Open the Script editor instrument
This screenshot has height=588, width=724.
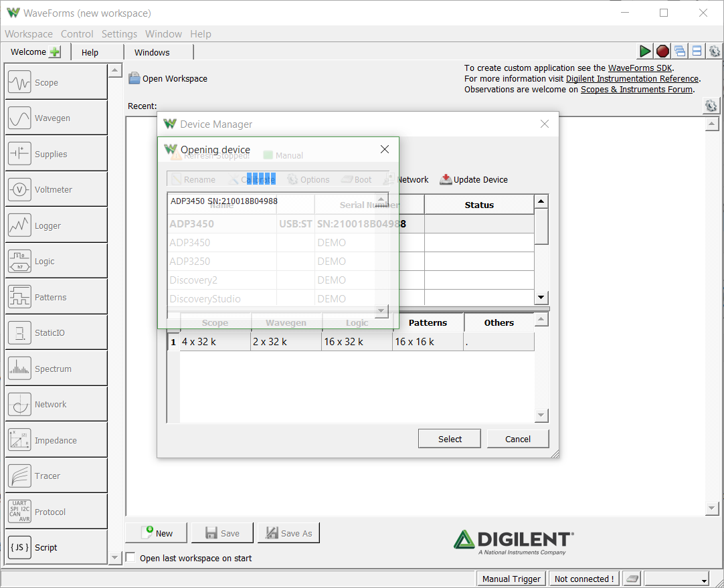pyautogui.click(x=56, y=547)
